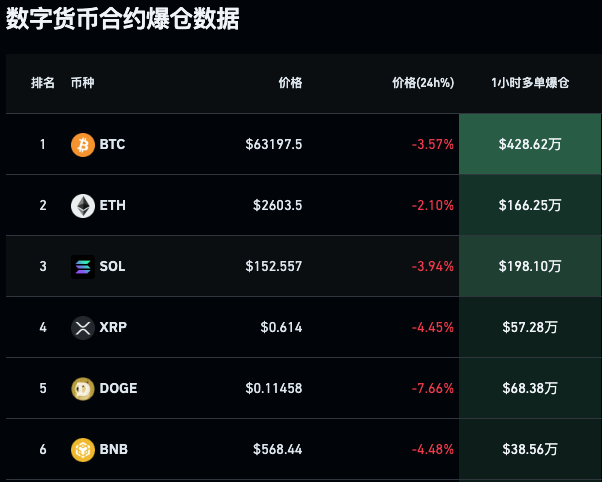The image size is (602, 482).
Task: Select the SOL $198.10万 liquidation cell
Action: click(x=530, y=267)
